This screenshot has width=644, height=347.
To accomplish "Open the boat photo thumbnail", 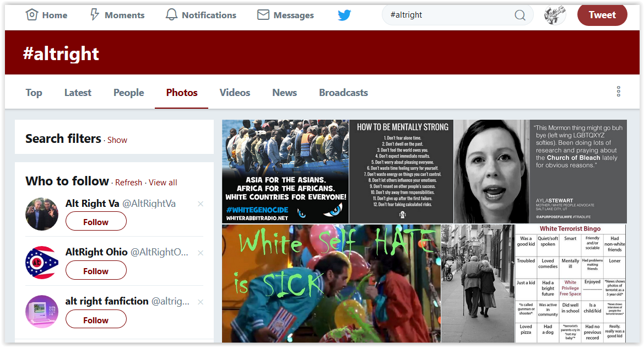I will click(285, 172).
